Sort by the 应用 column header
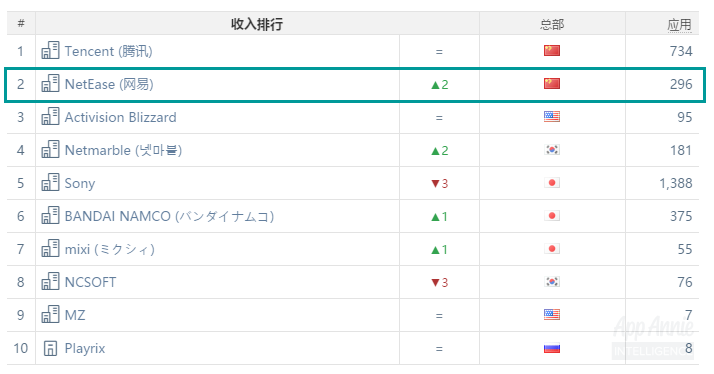The height and width of the screenshot is (374, 714). coord(679,25)
